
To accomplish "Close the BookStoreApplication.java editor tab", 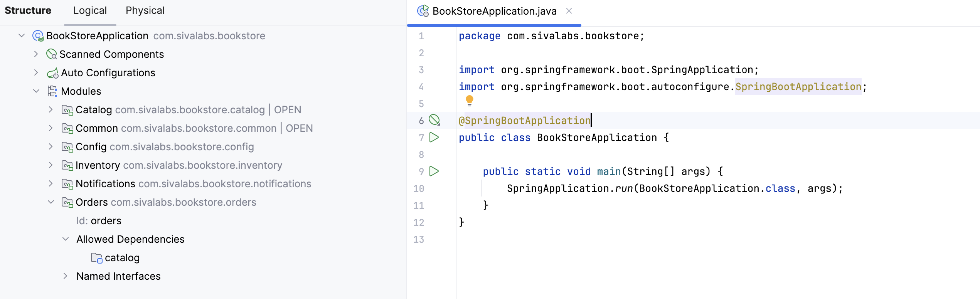I will click(569, 11).
